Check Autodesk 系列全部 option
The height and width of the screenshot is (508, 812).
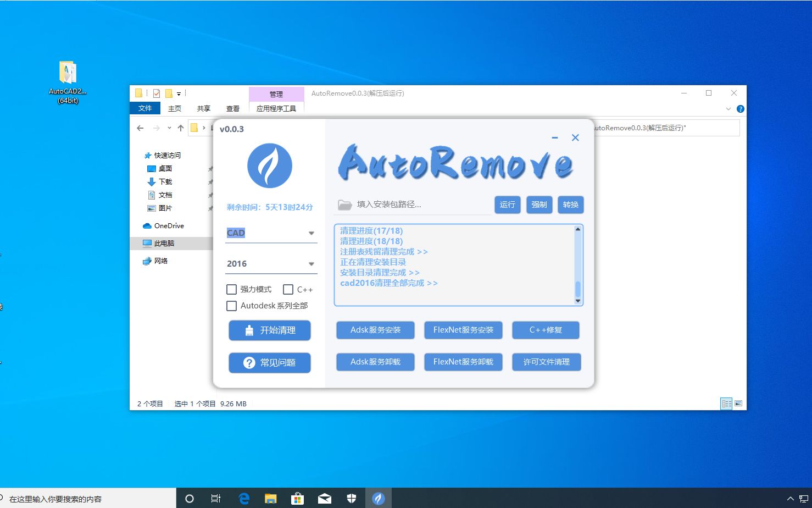(231, 306)
